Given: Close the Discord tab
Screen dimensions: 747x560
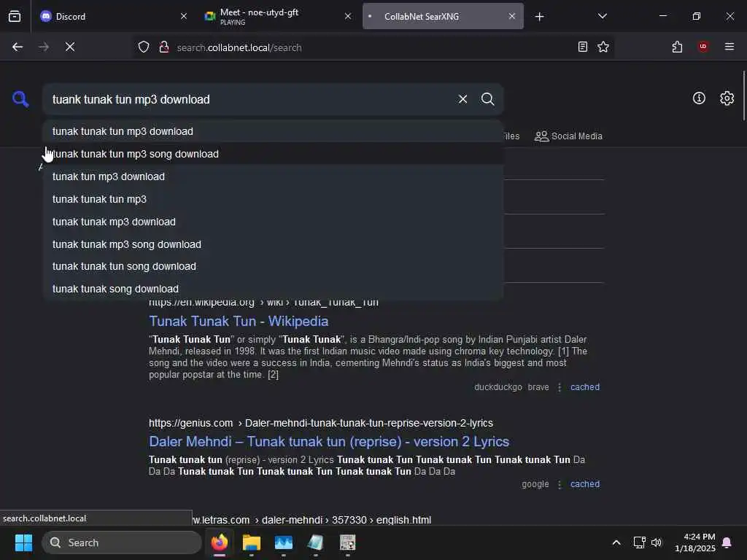Looking at the screenshot, I should pos(184,16).
